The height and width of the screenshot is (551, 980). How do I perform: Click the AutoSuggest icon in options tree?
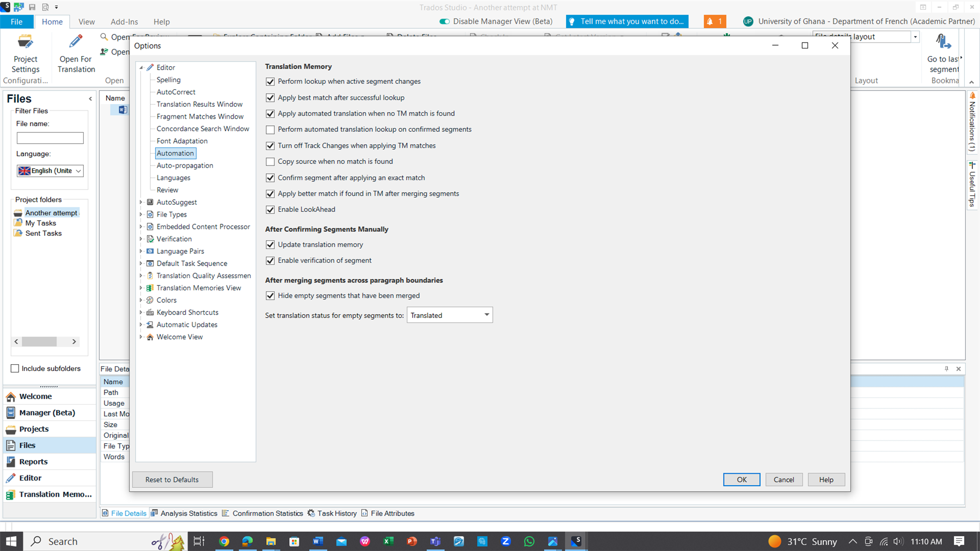point(150,202)
